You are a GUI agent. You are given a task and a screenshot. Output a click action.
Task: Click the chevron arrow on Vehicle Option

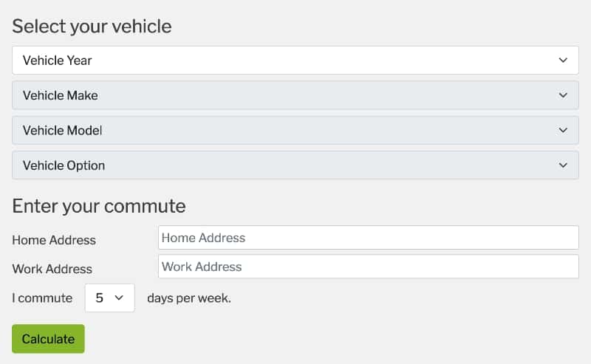click(563, 165)
